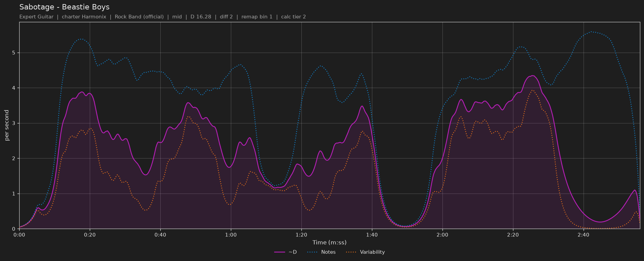644x261 pixels.
Task: Click the y-axis tick label 2
Action: [14, 158]
